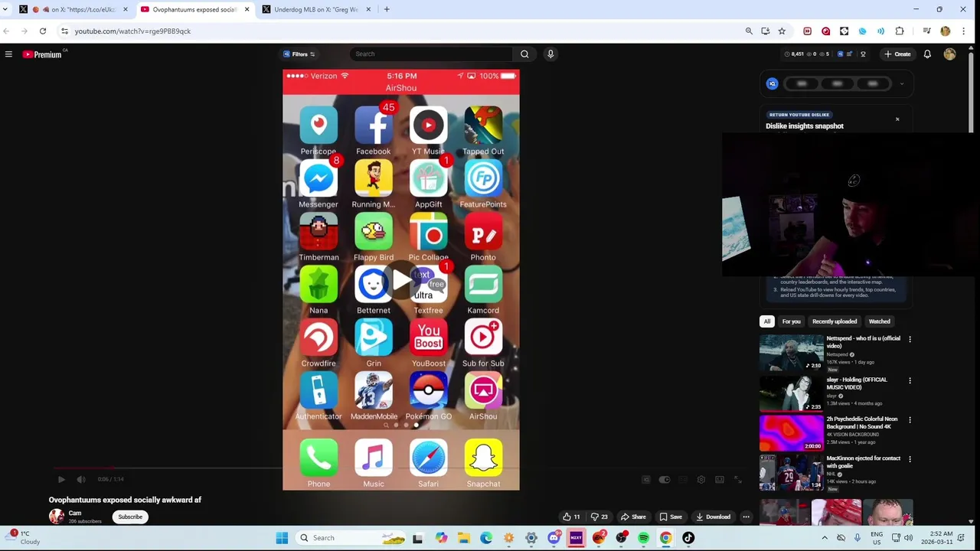Click the Create button
Screen dimensions: 980x551
coord(897,54)
